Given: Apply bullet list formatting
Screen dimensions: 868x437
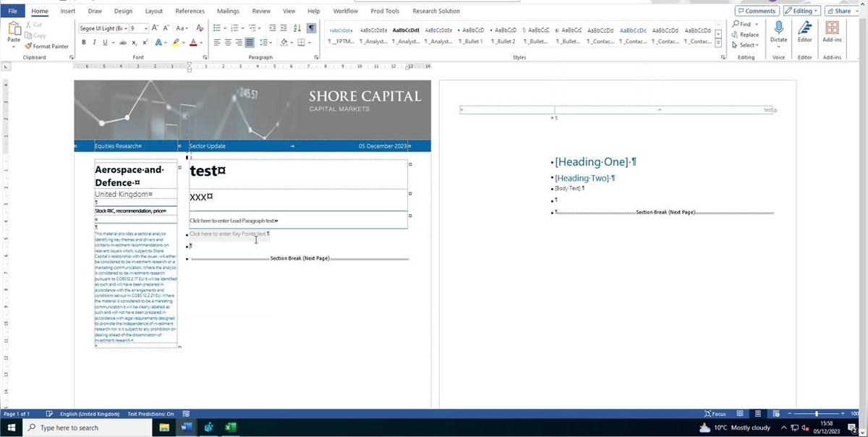Looking at the screenshot, I should point(217,28).
